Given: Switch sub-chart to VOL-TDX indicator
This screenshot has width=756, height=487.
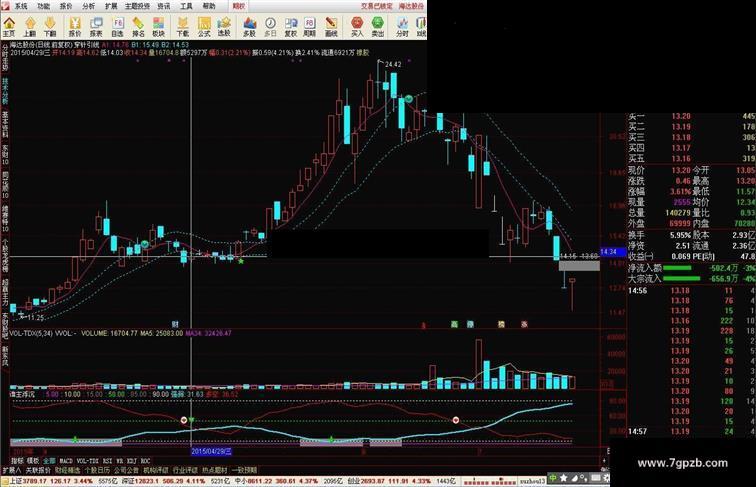Looking at the screenshot, I should (88, 461).
